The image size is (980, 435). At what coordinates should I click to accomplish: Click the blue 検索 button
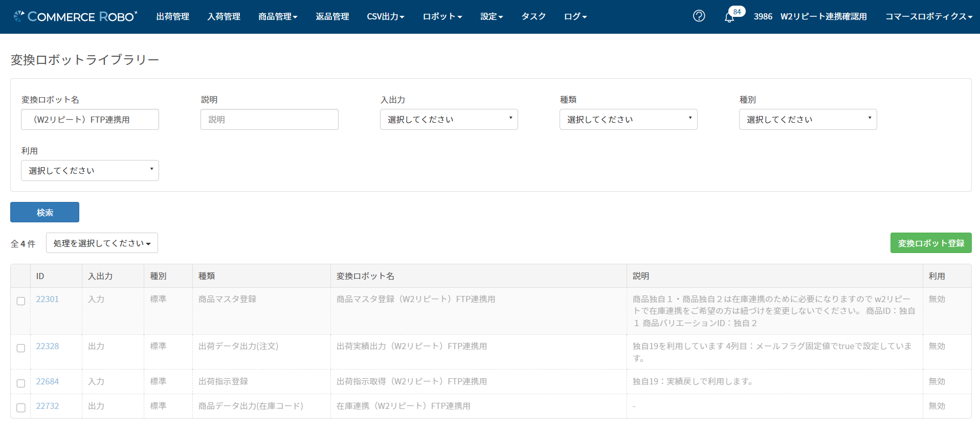click(x=44, y=212)
